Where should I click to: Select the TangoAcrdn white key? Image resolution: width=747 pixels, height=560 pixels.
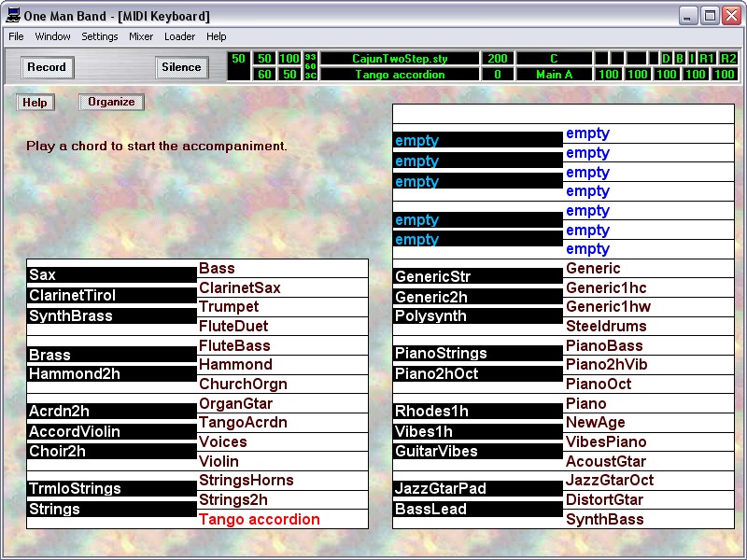(x=283, y=423)
